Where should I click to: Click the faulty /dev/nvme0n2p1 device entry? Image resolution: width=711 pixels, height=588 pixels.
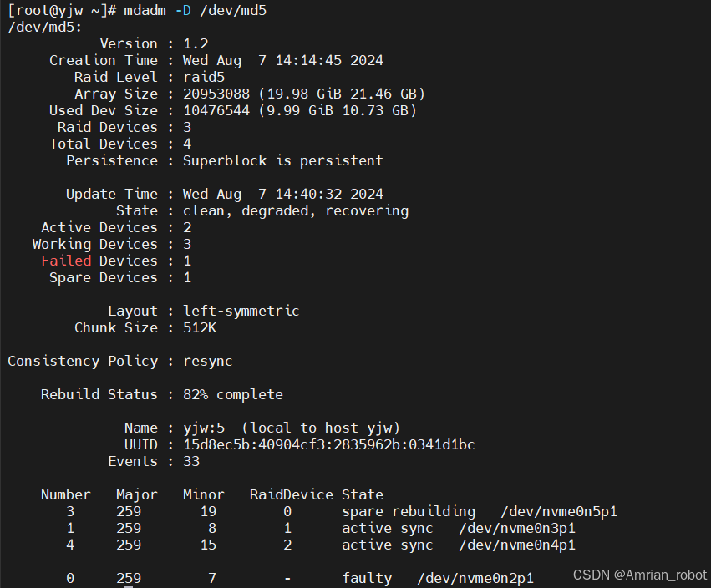click(x=438, y=579)
